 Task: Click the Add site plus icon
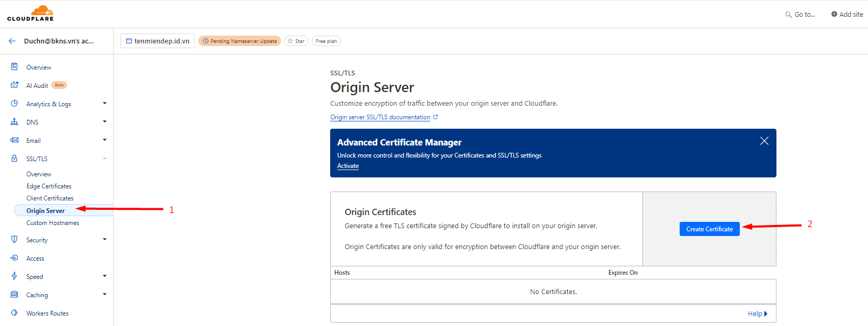834,14
